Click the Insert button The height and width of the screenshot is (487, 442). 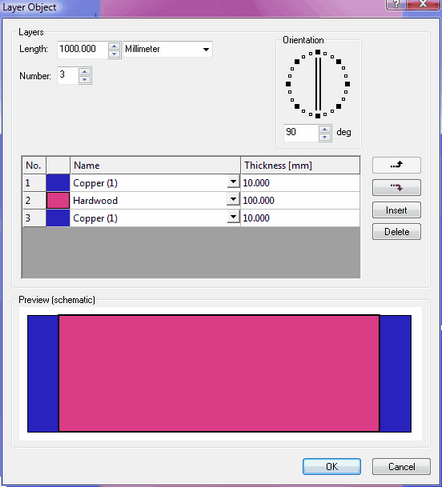pyautogui.click(x=396, y=210)
